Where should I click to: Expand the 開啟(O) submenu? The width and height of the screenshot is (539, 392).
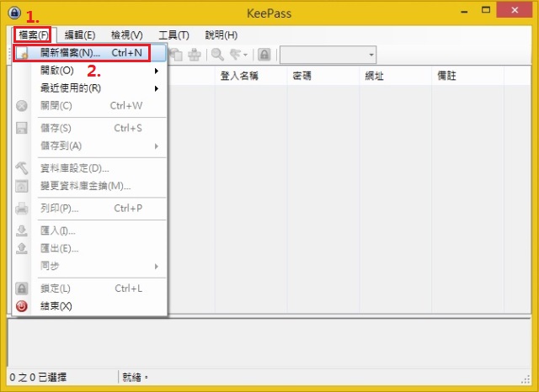(x=90, y=71)
